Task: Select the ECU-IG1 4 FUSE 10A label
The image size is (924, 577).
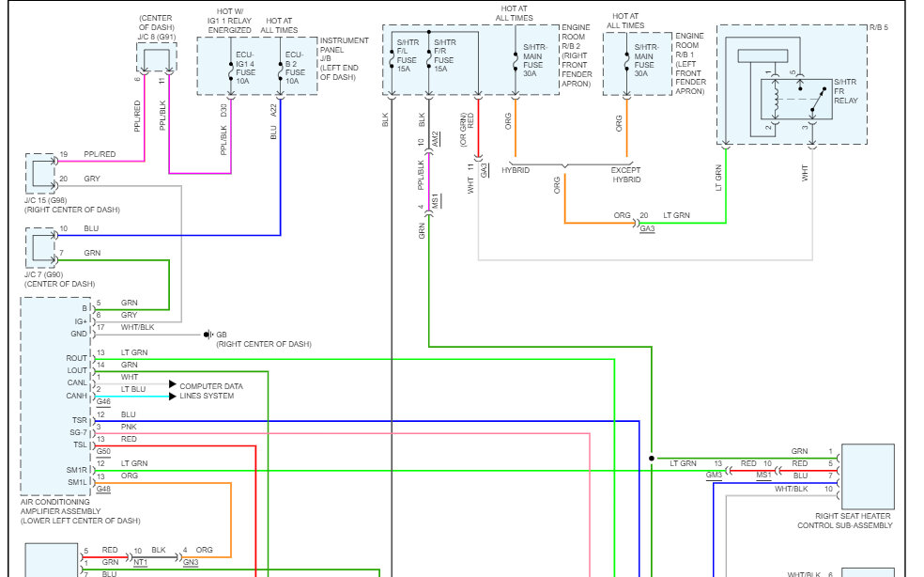Action: click(245, 68)
